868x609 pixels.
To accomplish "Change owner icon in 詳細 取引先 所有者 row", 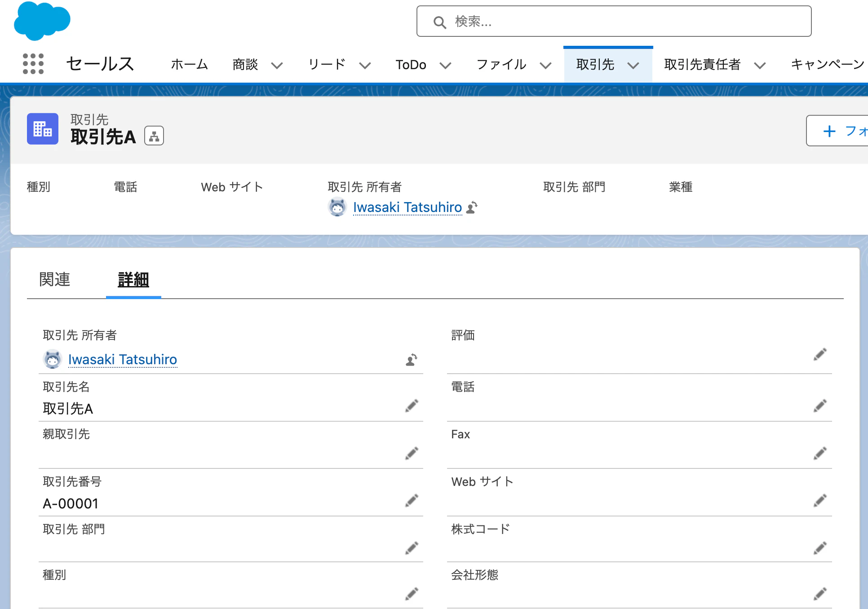I will (412, 360).
